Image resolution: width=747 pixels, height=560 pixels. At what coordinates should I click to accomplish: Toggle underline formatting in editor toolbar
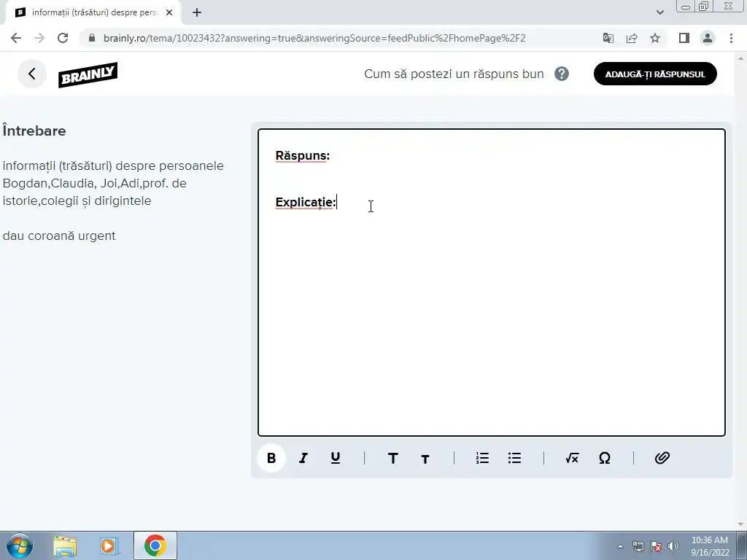[x=336, y=458]
